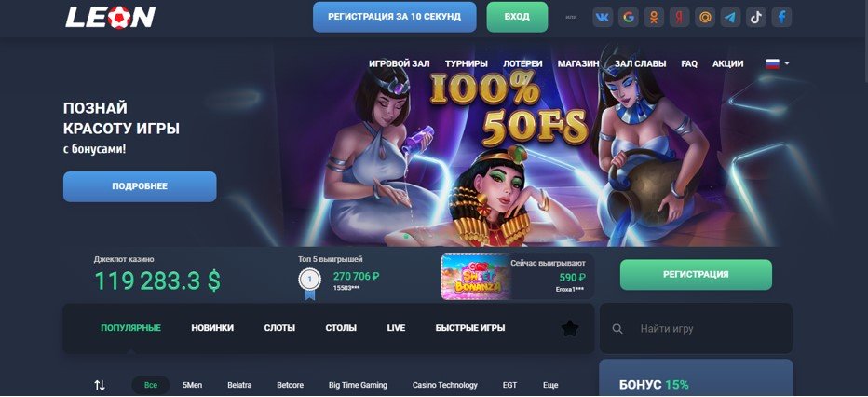
Task: Select the Все provider filter
Action: tap(151, 385)
